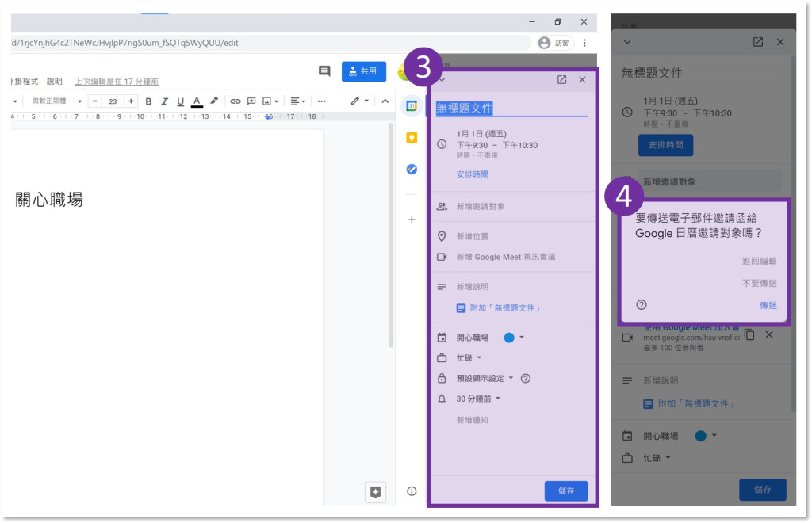This screenshot has height=523, width=812.
Task: Open the 30 minutes before reminder dropdown
Action: pos(478,399)
